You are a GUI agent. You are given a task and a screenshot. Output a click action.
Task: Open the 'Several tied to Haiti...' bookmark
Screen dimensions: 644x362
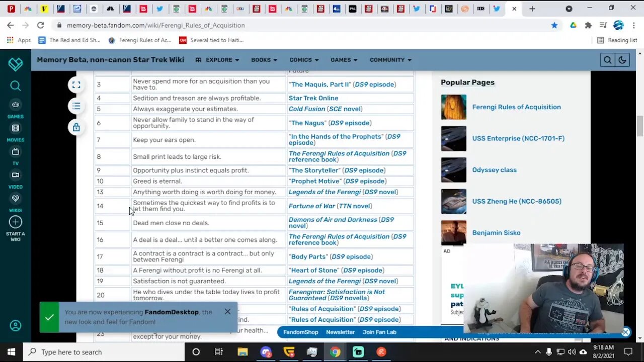point(211,40)
